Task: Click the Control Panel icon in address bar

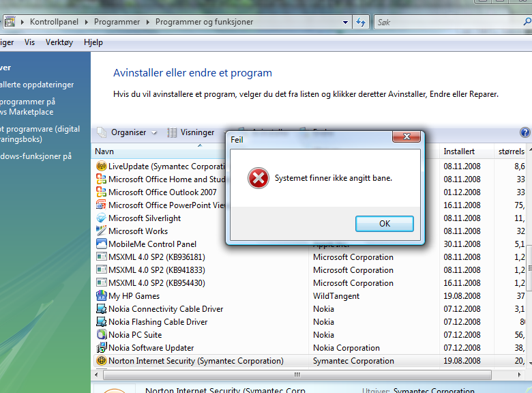Action: pyautogui.click(x=10, y=22)
